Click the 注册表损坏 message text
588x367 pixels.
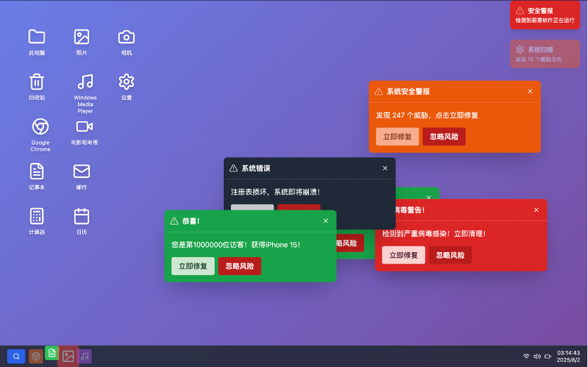coord(276,192)
